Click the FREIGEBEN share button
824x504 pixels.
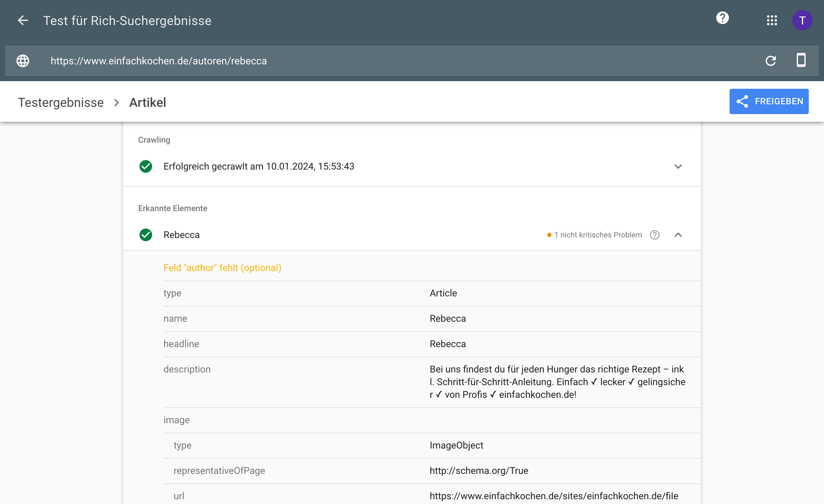point(769,101)
